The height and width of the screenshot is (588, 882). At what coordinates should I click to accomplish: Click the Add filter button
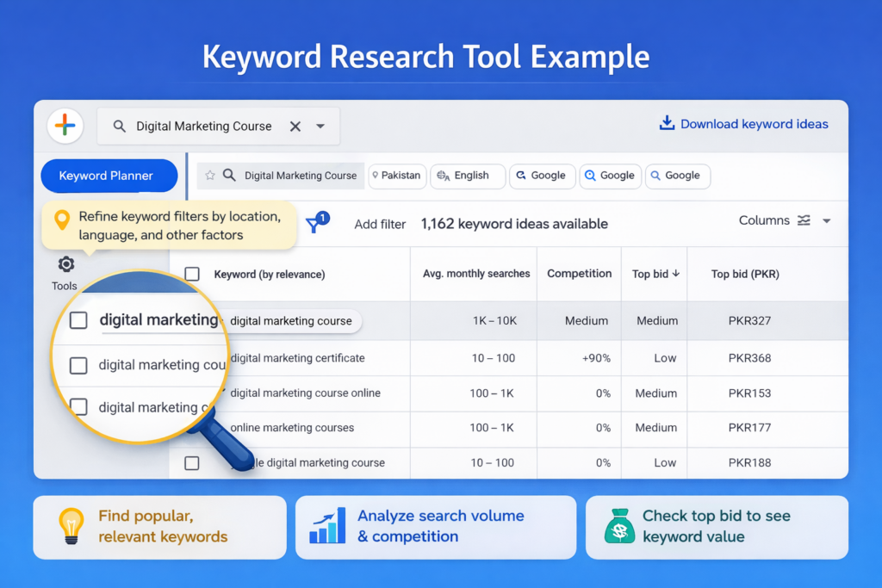[379, 223]
